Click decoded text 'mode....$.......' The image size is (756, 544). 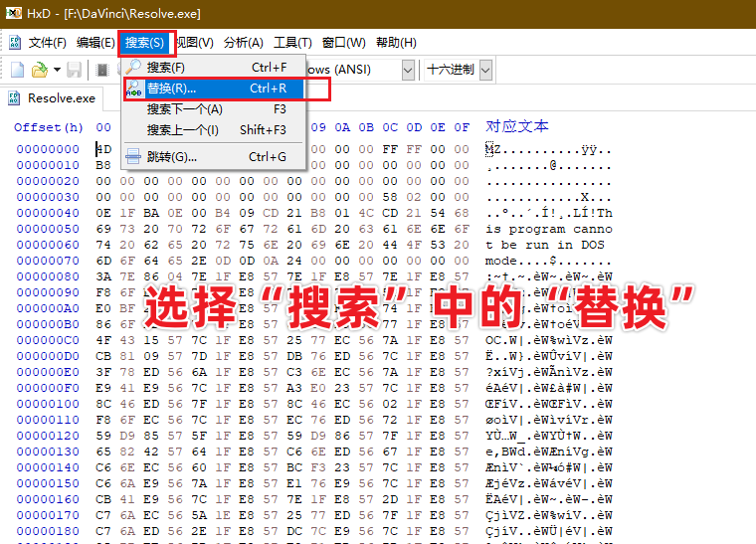tap(549, 261)
